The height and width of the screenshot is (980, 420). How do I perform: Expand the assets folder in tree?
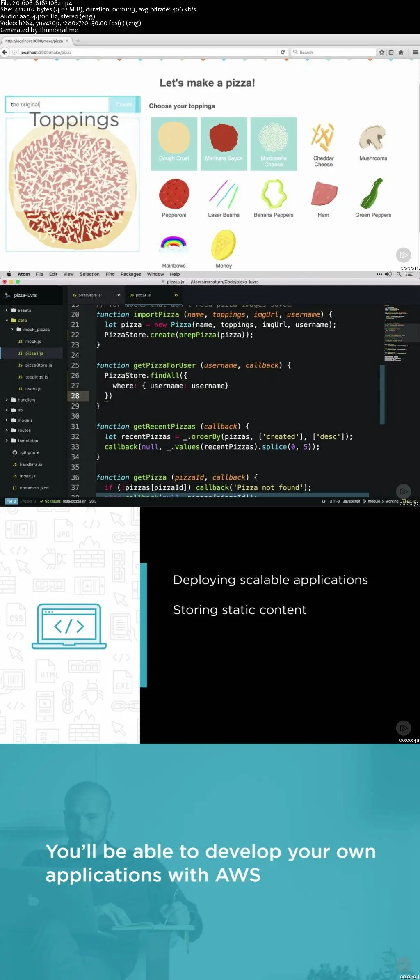7,310
